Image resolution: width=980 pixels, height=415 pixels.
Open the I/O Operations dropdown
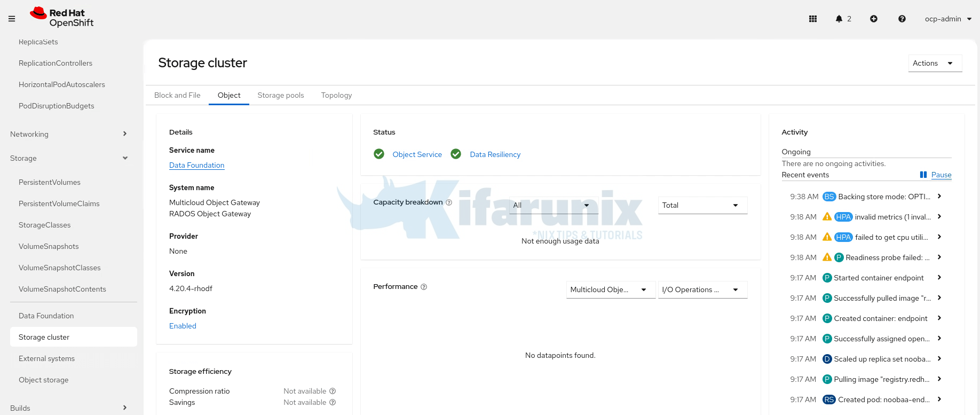(x=702, y=289)
